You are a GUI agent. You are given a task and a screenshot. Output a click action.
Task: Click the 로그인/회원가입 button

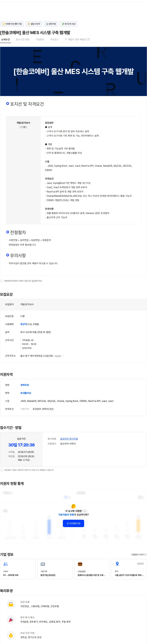pos(73,523)
